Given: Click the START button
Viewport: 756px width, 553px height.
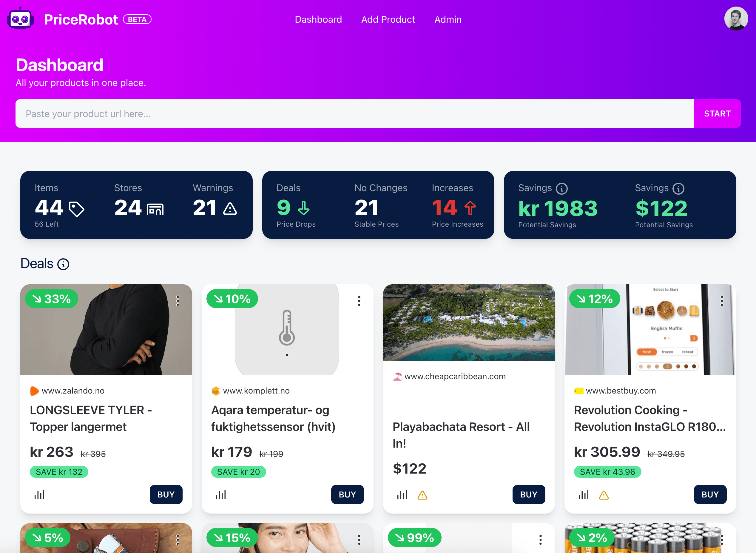Looking at the screenshot, I should [717, 113].
